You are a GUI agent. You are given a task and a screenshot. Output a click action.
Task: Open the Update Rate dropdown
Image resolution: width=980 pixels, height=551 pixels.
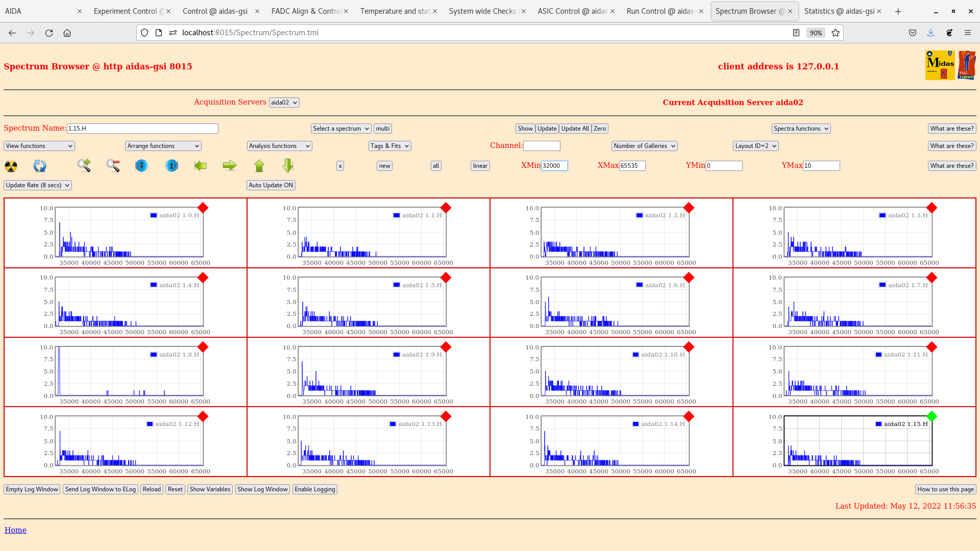[x=38, y=185]
